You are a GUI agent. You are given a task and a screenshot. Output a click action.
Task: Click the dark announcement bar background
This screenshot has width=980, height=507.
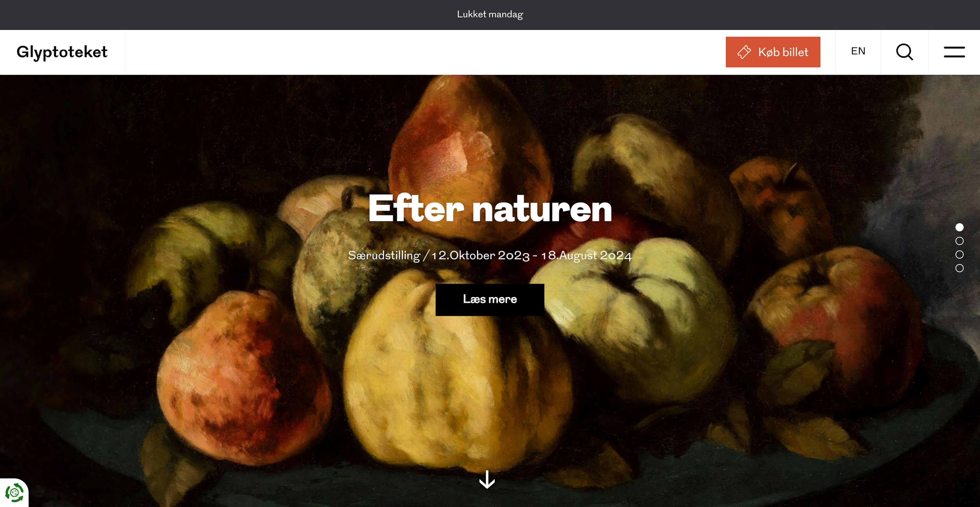point(228,15)
